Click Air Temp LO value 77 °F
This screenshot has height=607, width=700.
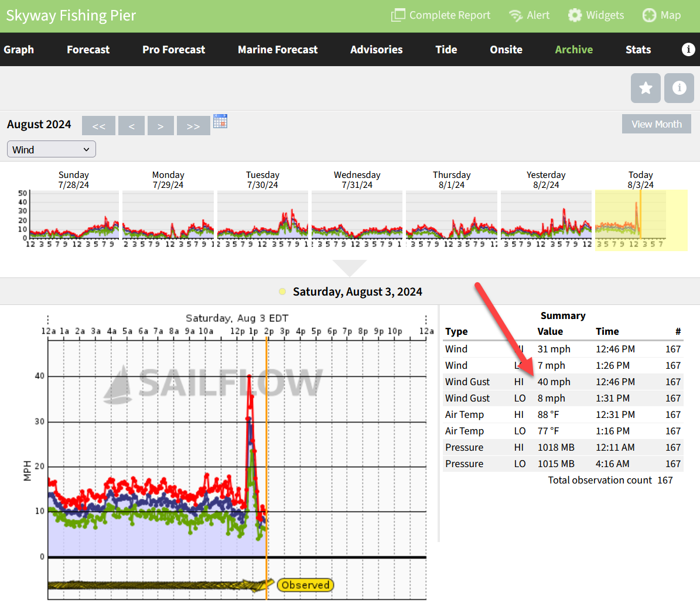548,431
